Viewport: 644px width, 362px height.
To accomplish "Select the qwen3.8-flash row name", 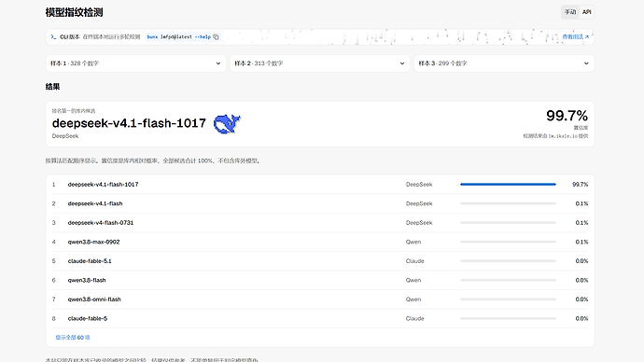I will click(87, 280).
